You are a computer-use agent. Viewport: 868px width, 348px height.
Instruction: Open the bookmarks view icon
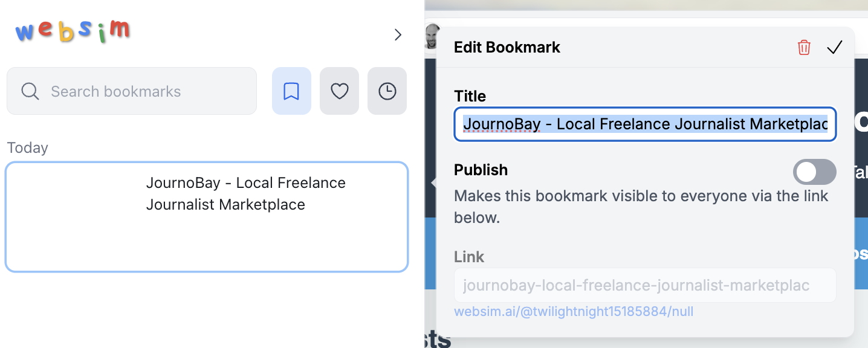coord(291,91)
